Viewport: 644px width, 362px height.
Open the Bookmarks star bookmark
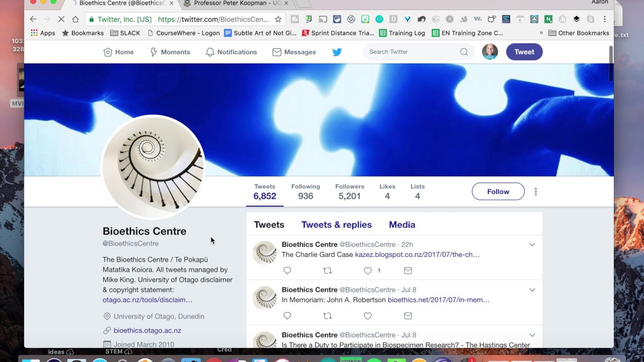coord(83,33)
